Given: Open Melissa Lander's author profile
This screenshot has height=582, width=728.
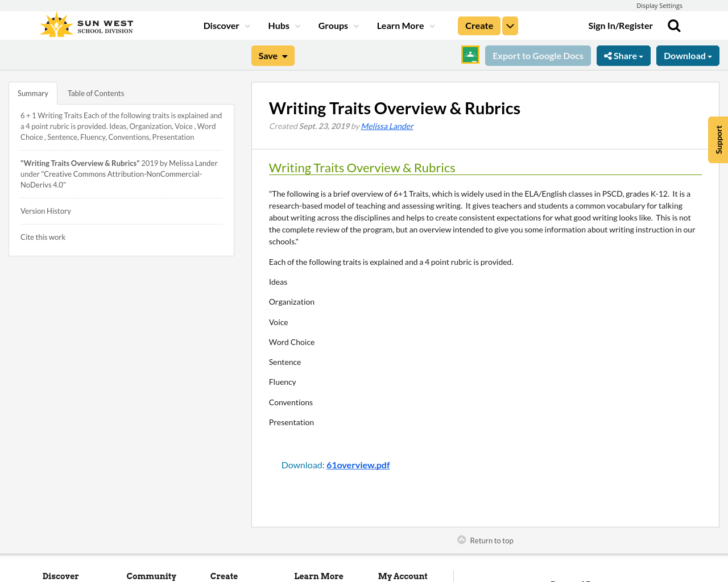Looking at the screenshot, I should [x=387, y=125].
